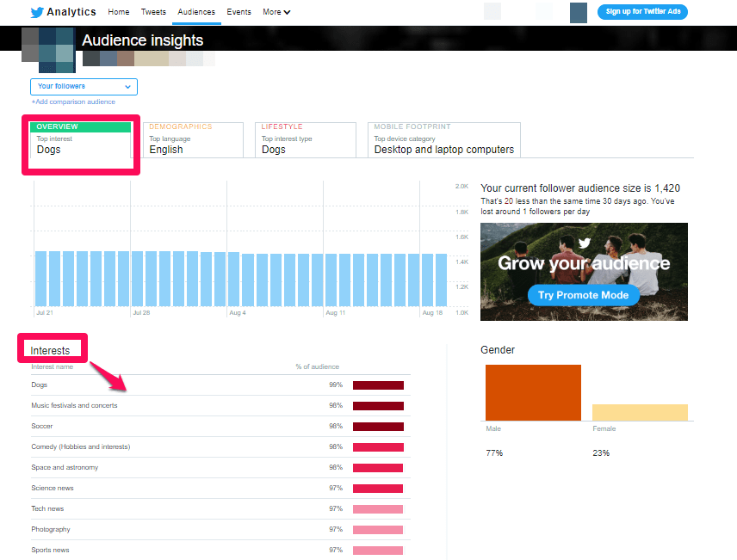737x560 pixels.
Task: Click the orange Male gender bar
Action: tap(533, 392)
